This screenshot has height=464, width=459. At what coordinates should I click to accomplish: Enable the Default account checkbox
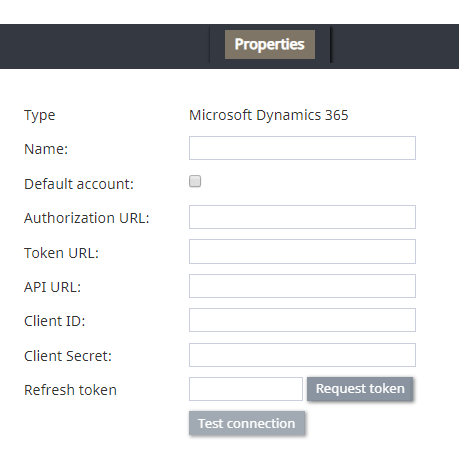(x=195, y=181)
